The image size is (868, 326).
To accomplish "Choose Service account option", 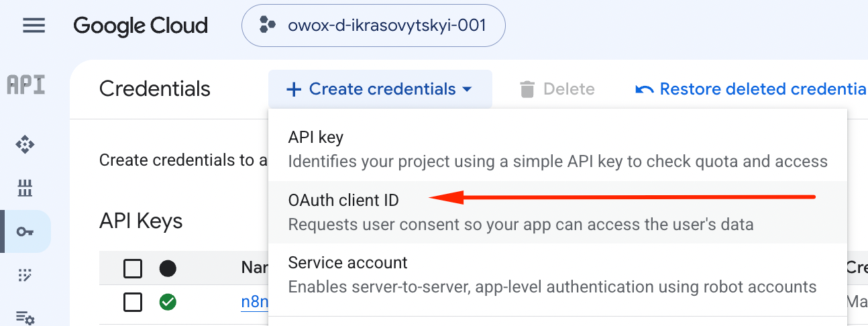I will (x=557, y=274).
